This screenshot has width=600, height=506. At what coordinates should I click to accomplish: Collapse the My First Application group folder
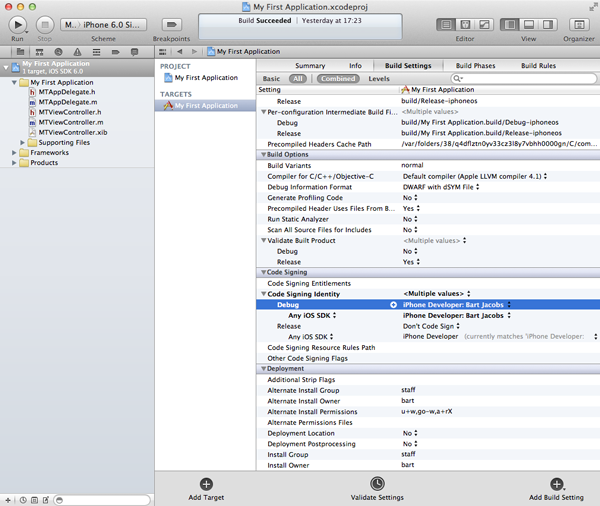click(x=14, y=82)
